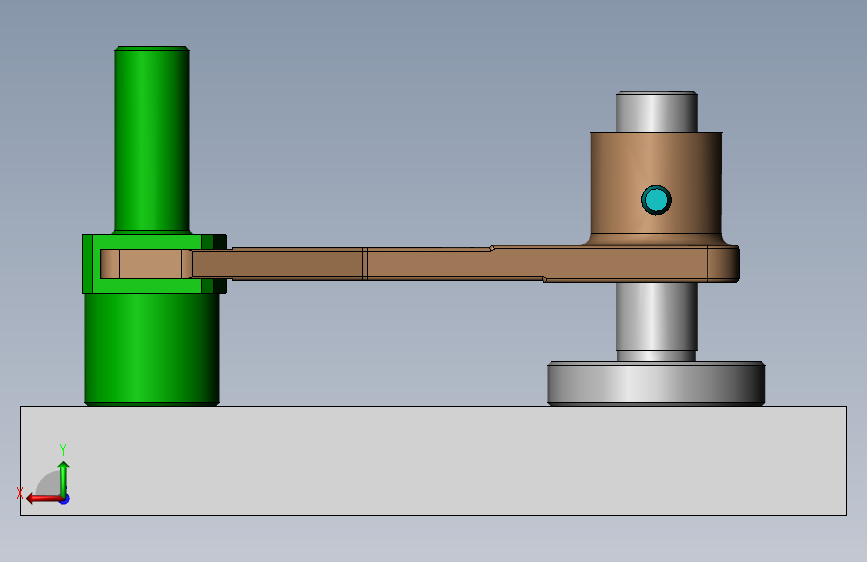
Task: Pick the wide green lower cylinder base
Action: [x=152, y=349]
